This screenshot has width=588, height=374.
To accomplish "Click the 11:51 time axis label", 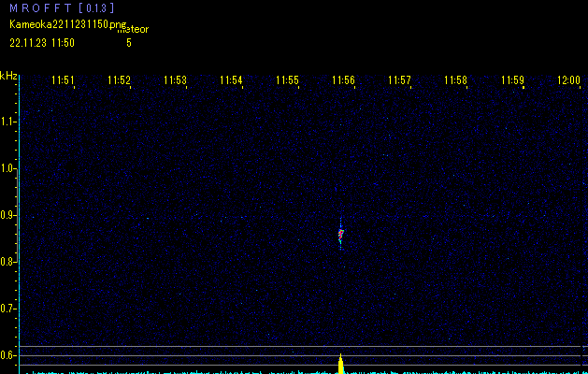I will 63,80.
